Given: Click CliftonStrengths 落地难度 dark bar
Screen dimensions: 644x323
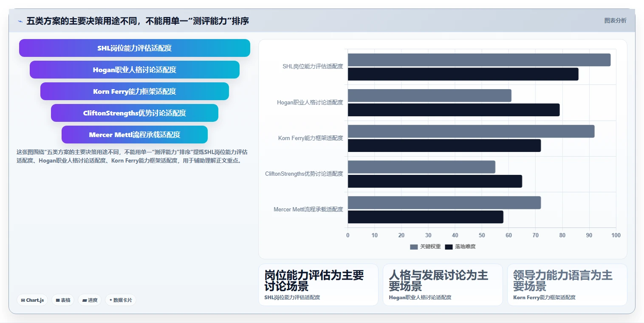Looking at the screenshot, I should click(x=435, y=181).
